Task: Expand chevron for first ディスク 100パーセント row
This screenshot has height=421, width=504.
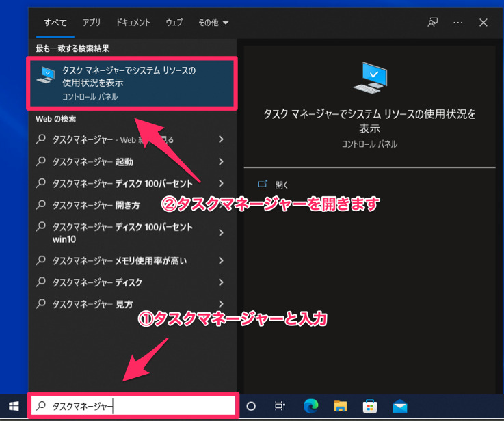Action: click(x=221, y=183)
